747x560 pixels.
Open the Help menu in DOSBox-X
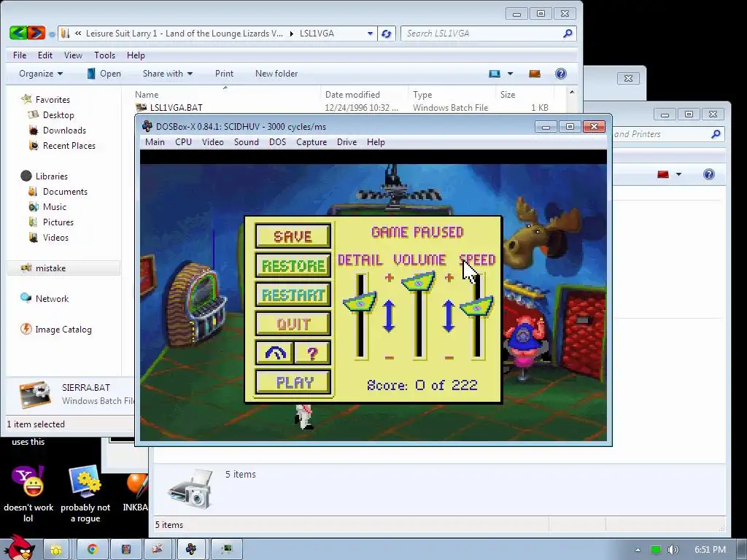point(376,142)
